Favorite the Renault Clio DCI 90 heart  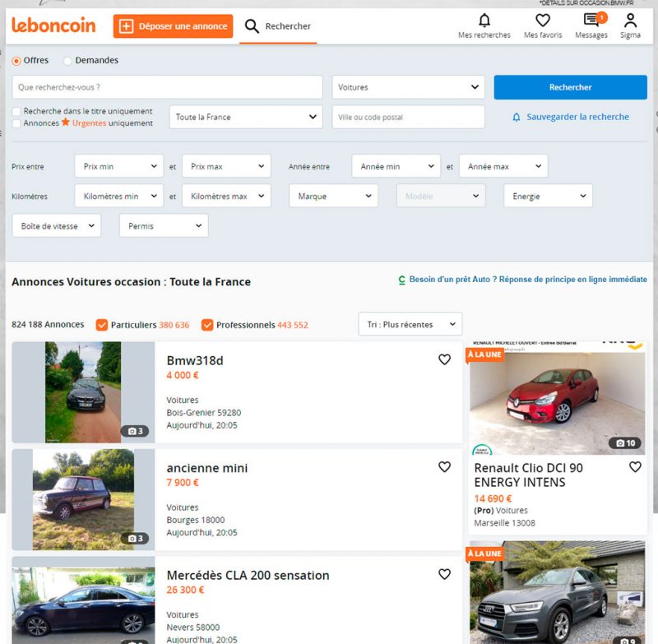[635, 466]
